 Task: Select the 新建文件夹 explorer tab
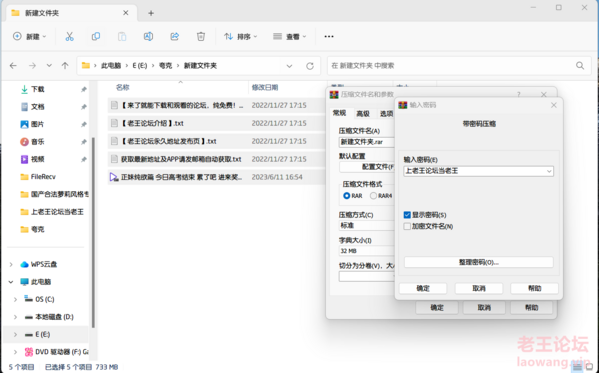[x=71, y=13]
